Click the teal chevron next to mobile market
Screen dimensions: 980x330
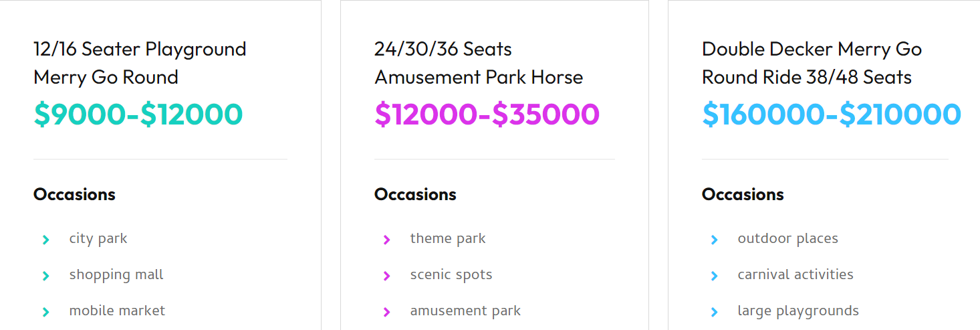[x=45, y=312]
